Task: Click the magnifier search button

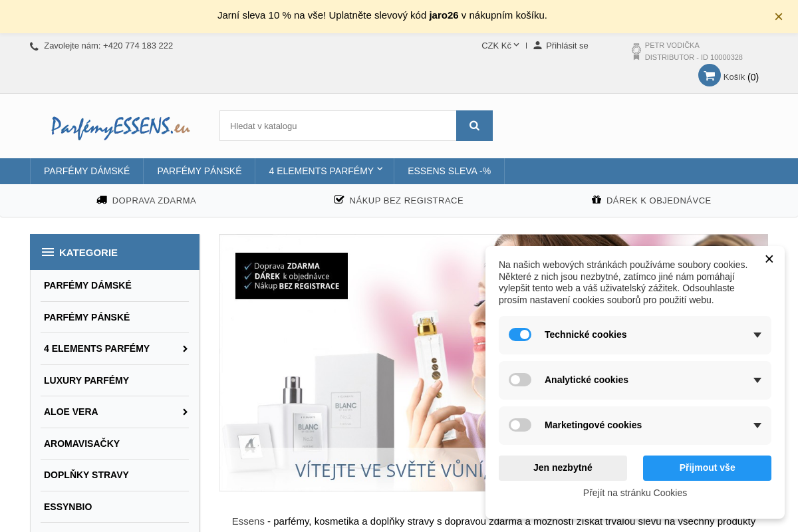Action: 474,126
